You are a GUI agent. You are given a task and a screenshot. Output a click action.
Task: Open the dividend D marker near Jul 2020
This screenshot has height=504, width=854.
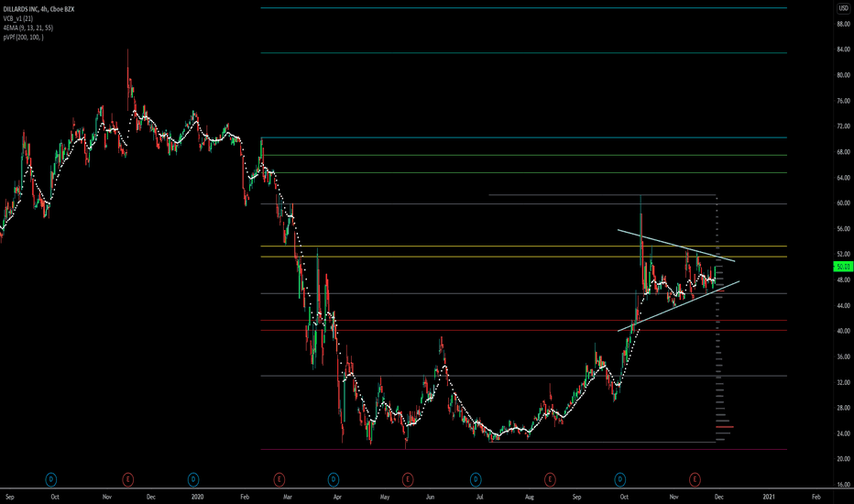point(476,479)
